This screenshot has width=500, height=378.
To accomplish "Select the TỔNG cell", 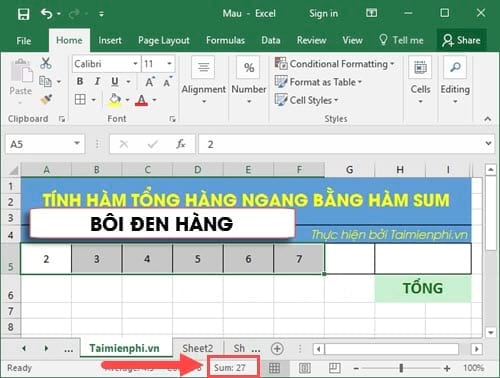I will pos(423,289).
